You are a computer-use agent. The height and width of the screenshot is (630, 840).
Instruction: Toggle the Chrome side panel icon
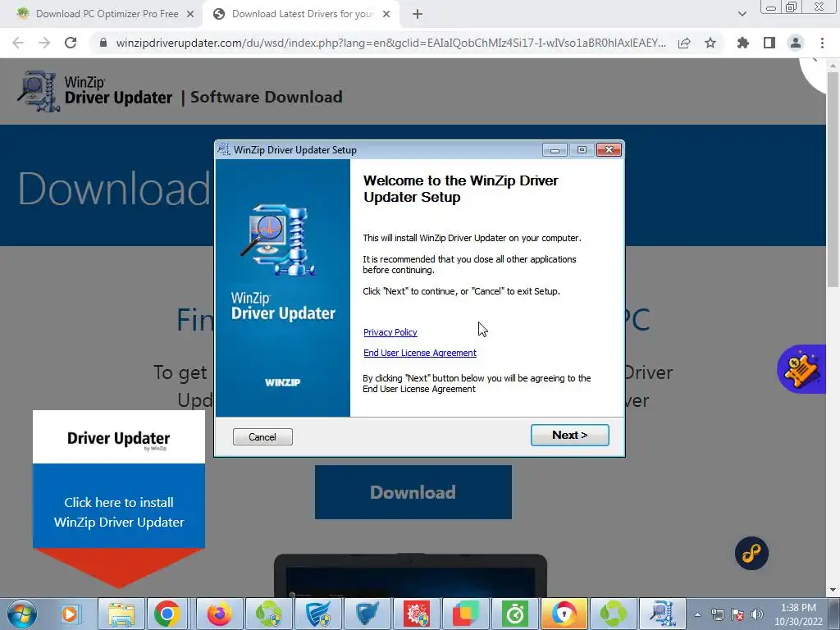[x=769, y=43]
